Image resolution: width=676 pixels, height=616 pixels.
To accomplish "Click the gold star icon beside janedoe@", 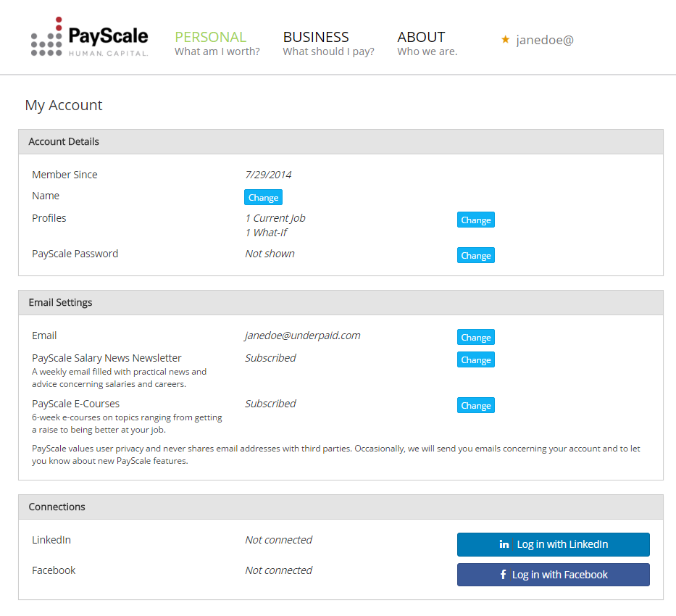I will (x=505, y=40).
